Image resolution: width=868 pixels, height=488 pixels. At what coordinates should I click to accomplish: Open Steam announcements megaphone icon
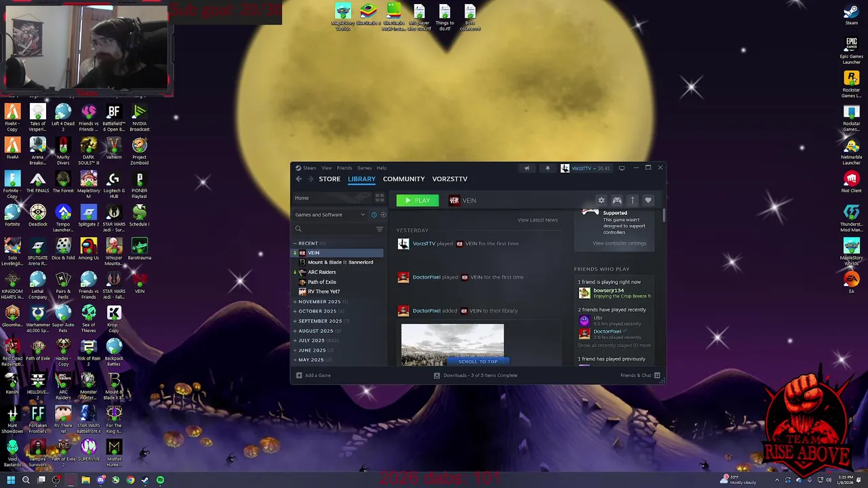(526, 168)
